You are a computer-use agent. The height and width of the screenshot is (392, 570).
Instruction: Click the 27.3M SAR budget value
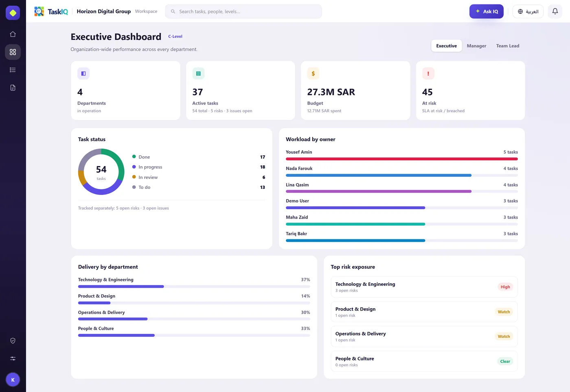click(x=331, y=92)
